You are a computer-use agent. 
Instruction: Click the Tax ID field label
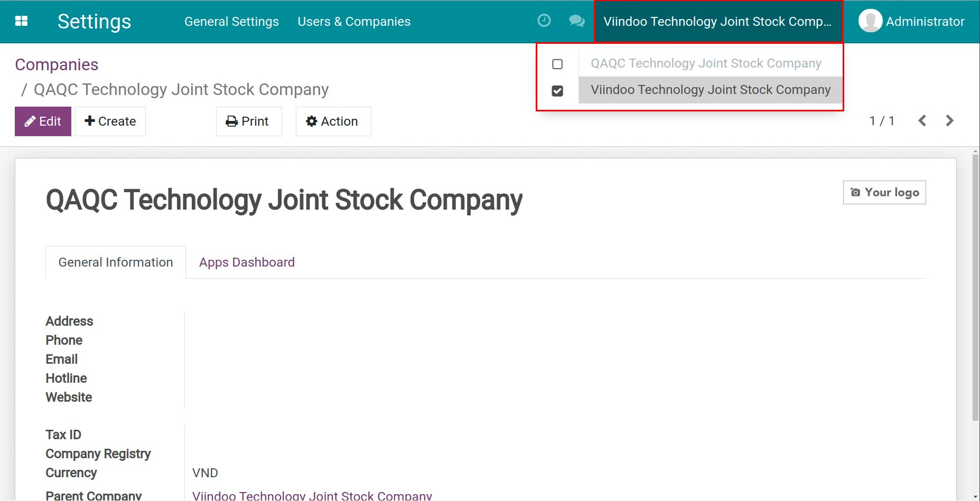63,435
